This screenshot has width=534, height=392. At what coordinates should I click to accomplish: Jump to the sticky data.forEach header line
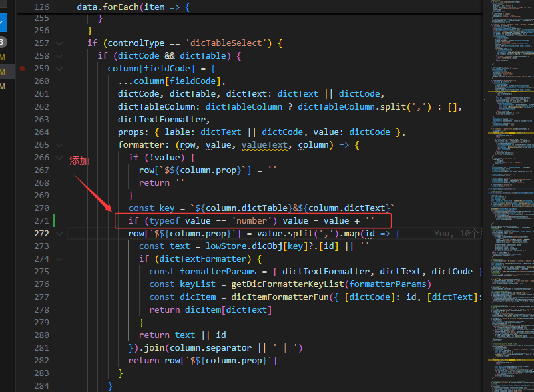[133, 8]
